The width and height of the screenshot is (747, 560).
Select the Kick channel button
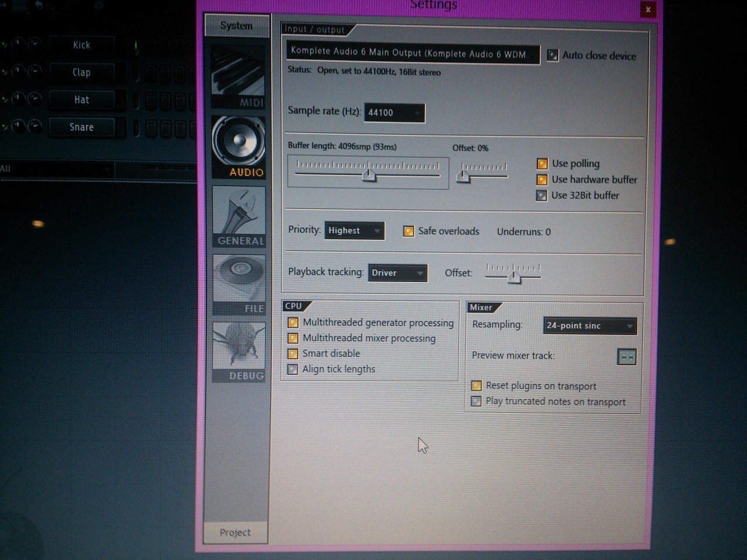tap(82, 45)
